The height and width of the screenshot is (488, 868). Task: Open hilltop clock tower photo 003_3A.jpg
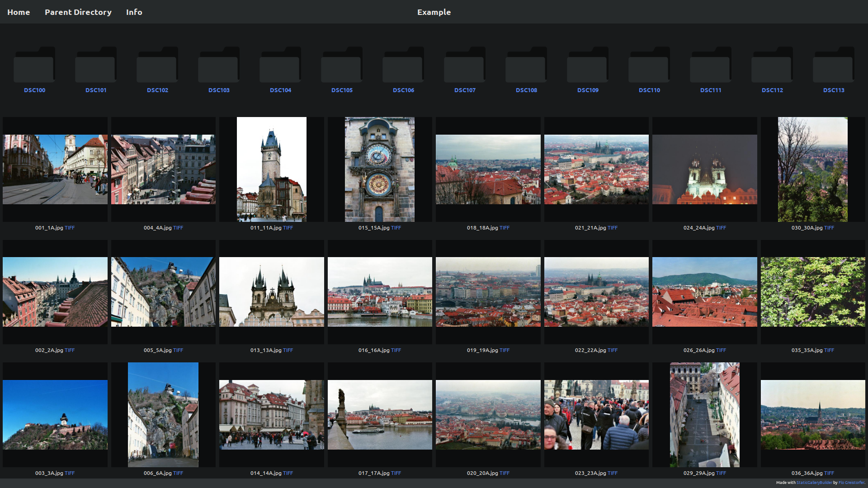tap(55, 415)
